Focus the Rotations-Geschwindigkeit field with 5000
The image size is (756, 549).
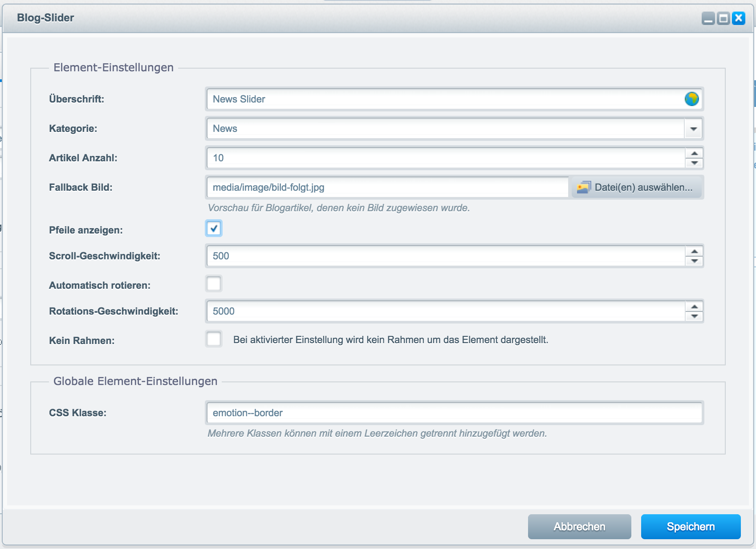click(x=446, y=311)
